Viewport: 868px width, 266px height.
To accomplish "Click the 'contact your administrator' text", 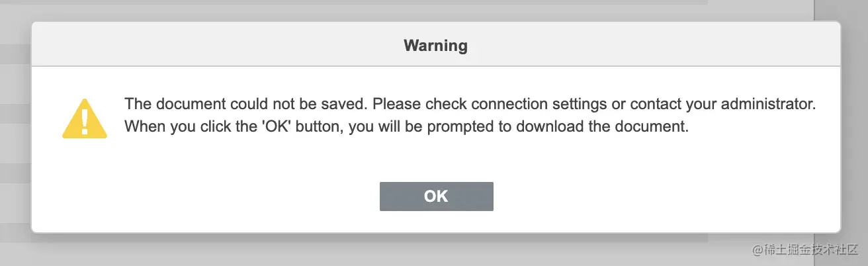I will coord(723,105).
